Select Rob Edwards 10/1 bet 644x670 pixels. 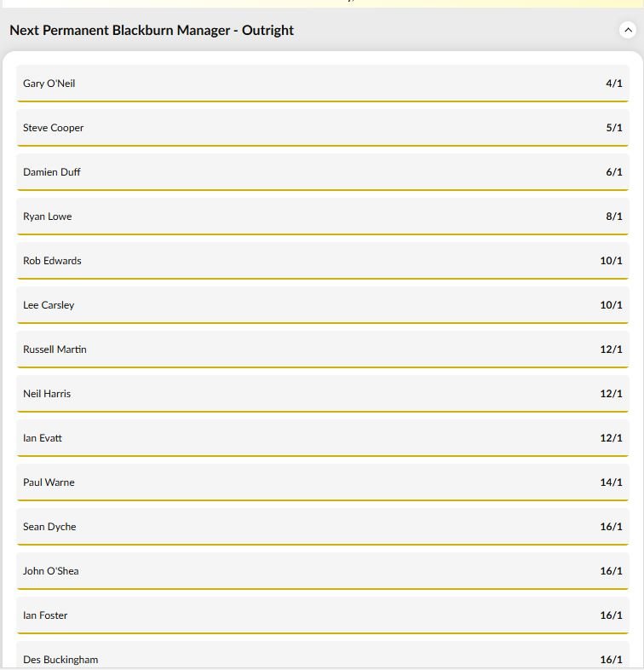pyautogui.click(x=323, y=261)
